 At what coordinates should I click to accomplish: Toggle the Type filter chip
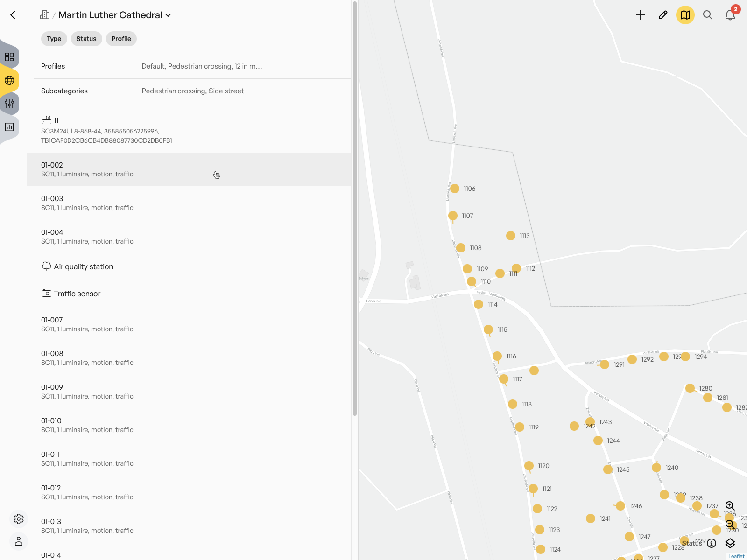[54, 39]
